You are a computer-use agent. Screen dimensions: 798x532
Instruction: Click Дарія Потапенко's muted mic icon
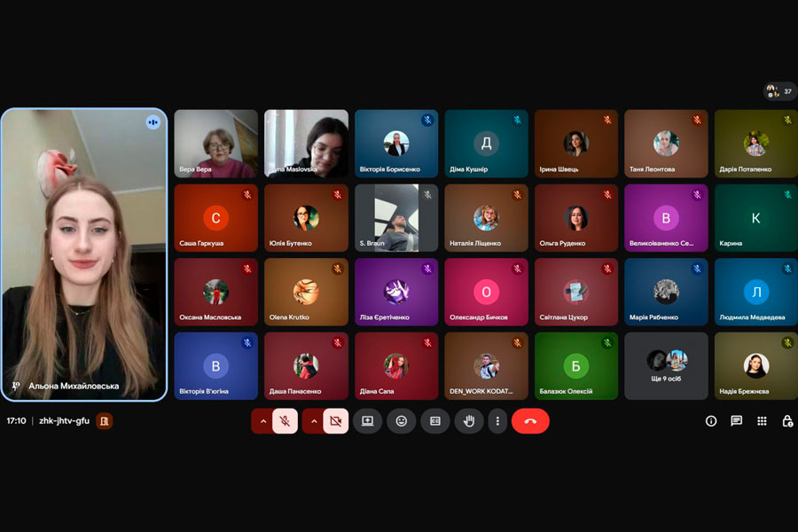point(788,121)
